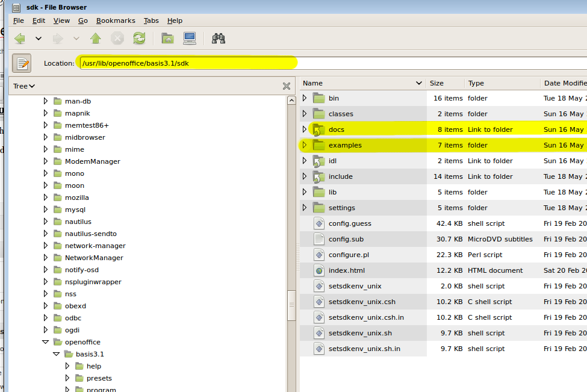
Task: Expand the settings folder row
Action: click(305, 208)
